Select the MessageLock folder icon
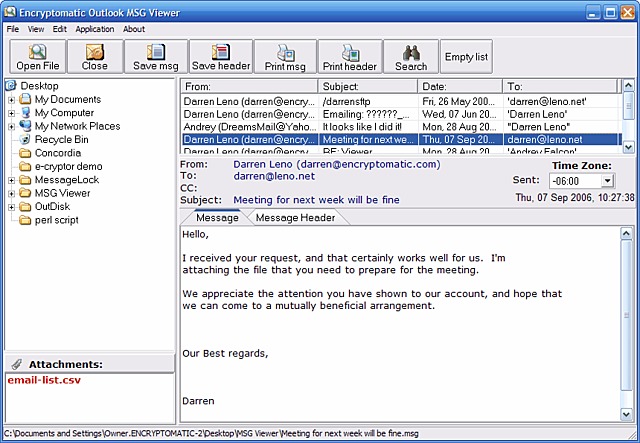This screenshot has height=443, width=640. click(x=25, y=180)
